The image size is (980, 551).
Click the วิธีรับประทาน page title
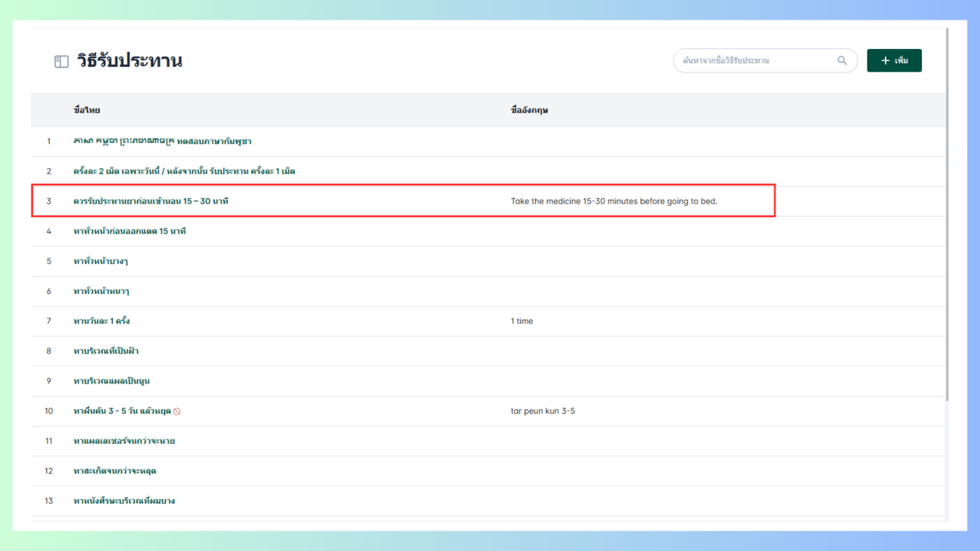[x=129, y=61]
